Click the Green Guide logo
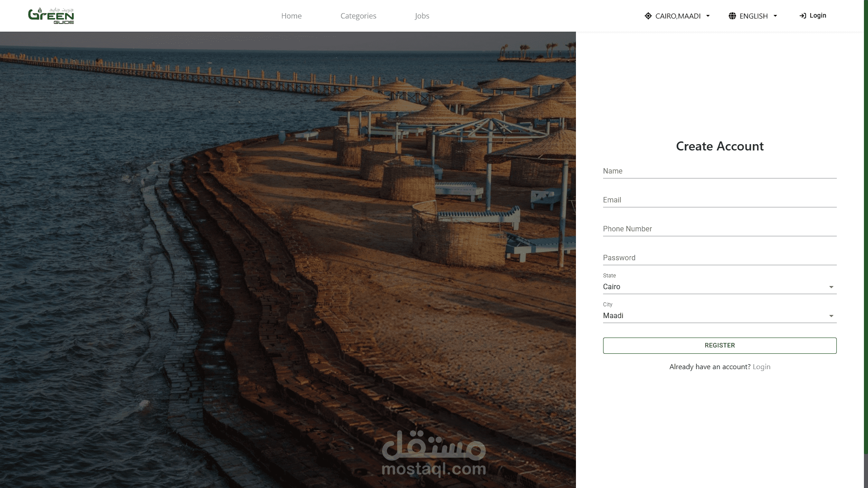 pos(51,16)
